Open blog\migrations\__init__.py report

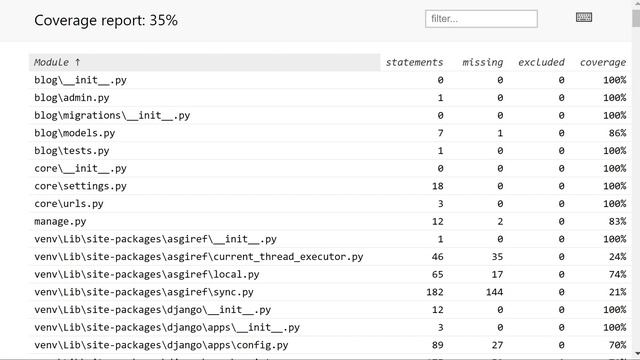(112, 116)
